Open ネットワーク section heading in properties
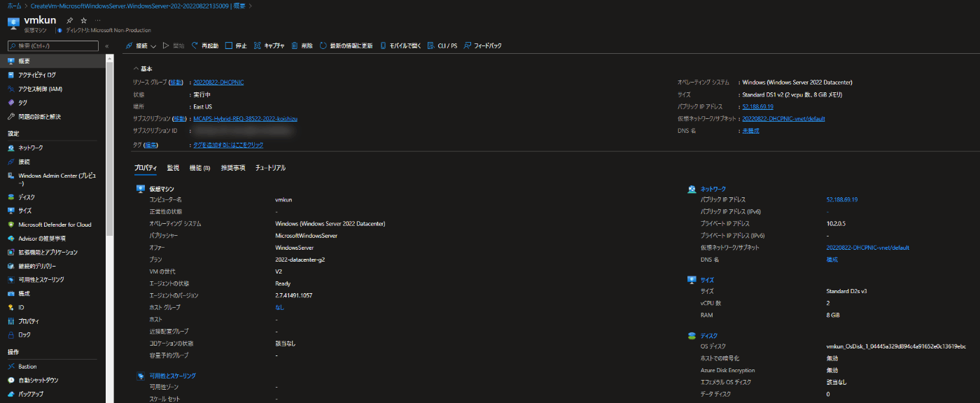This screenshot has width=980, height=403. point(713,189)
